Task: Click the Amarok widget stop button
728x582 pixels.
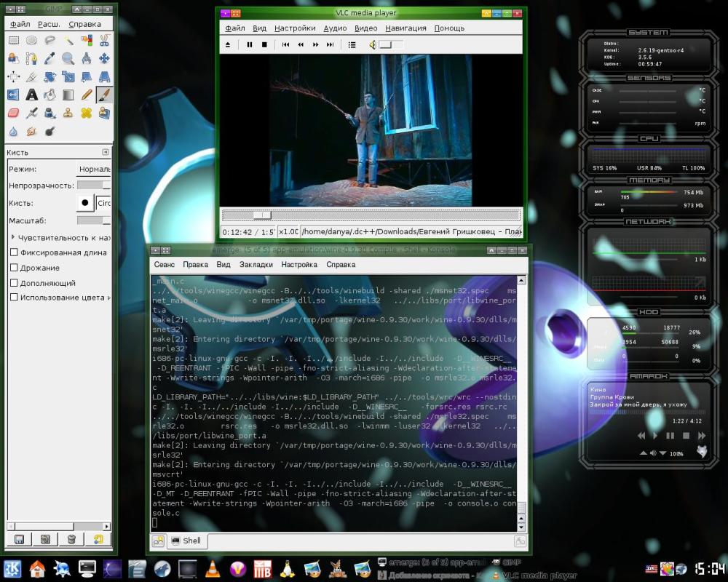Action: (x=686, y=435)
